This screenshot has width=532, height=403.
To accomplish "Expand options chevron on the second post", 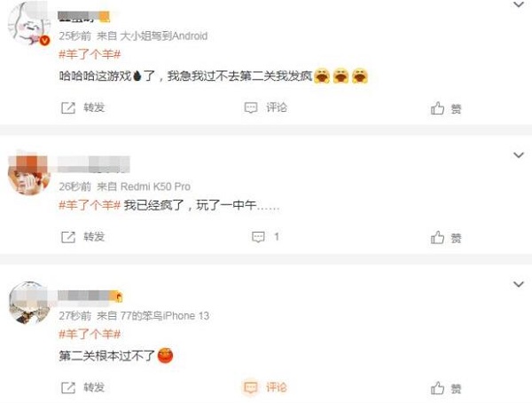I will point(519,155).
